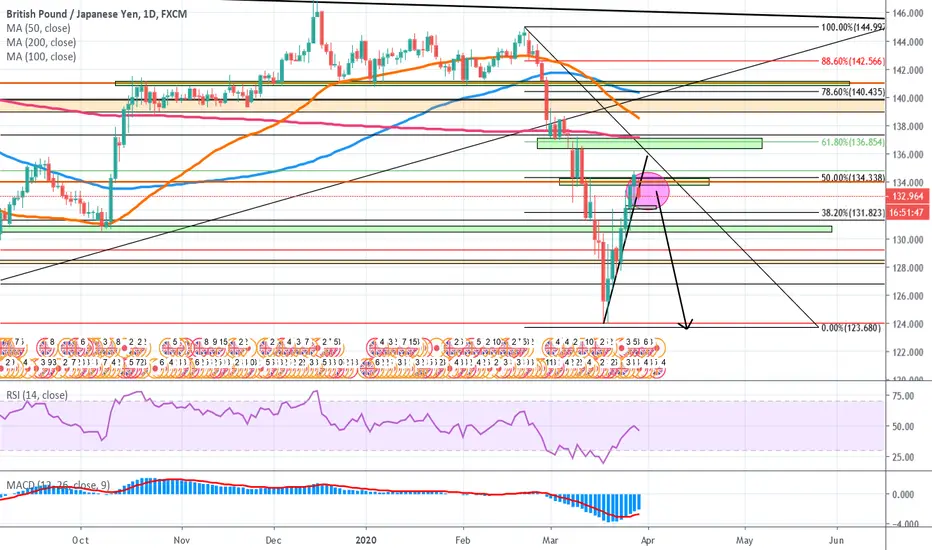932x550 pixels.
Task: Click 146.000 on the price axis
Action: tap(908, 13)
